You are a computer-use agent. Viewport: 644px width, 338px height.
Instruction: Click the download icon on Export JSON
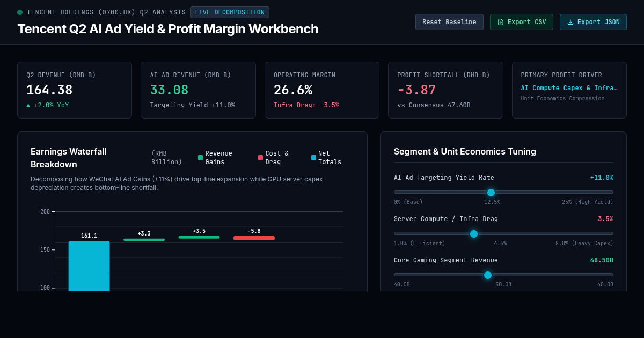coord(570,22)
